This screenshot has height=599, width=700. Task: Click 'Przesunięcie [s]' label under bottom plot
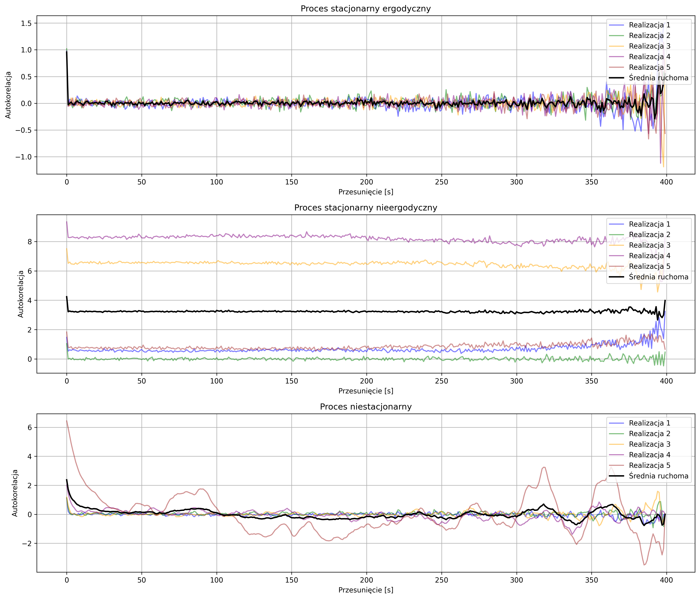366,590
